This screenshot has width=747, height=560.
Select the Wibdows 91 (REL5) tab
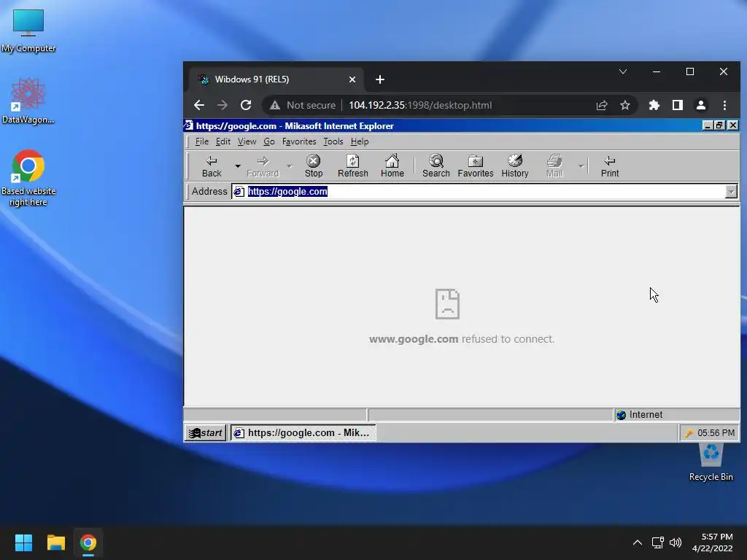(276, 79)
